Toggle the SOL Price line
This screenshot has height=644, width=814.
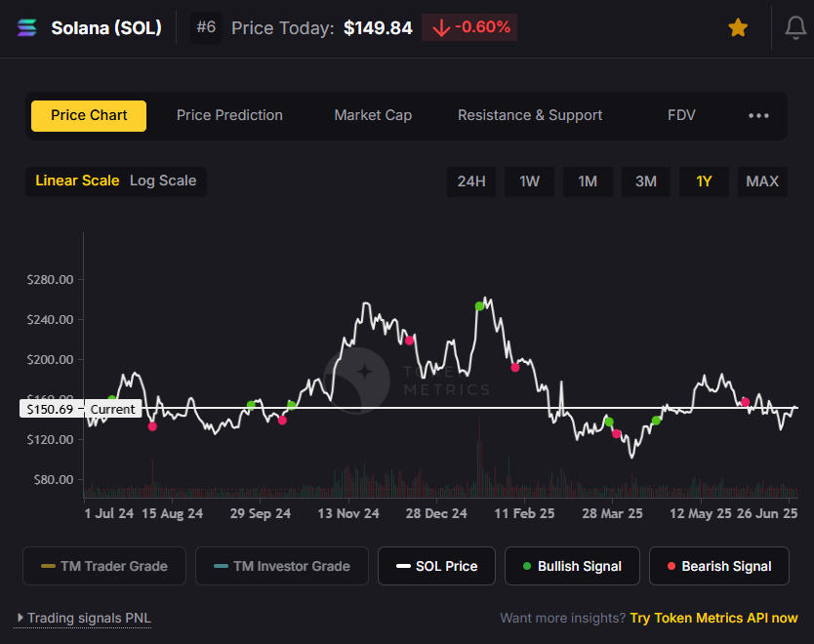tap(436, 566)
